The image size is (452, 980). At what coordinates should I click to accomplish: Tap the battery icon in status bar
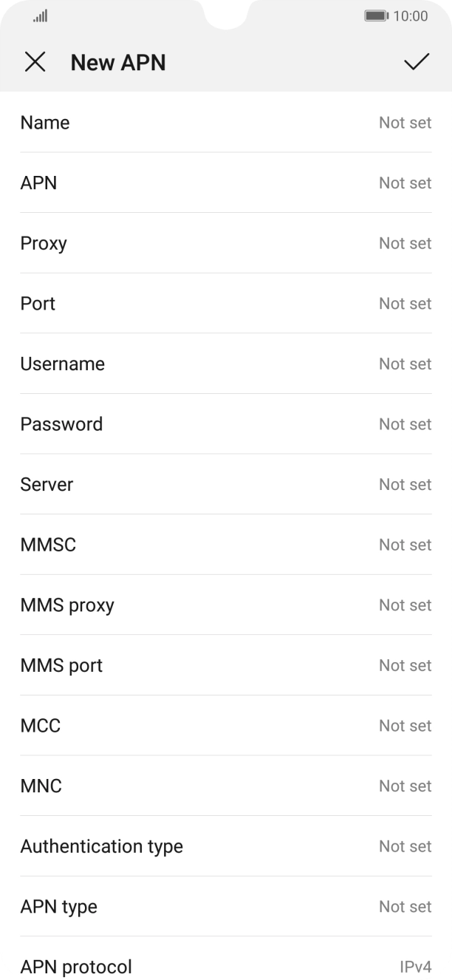pyautogui.click(x=376, y=16)
